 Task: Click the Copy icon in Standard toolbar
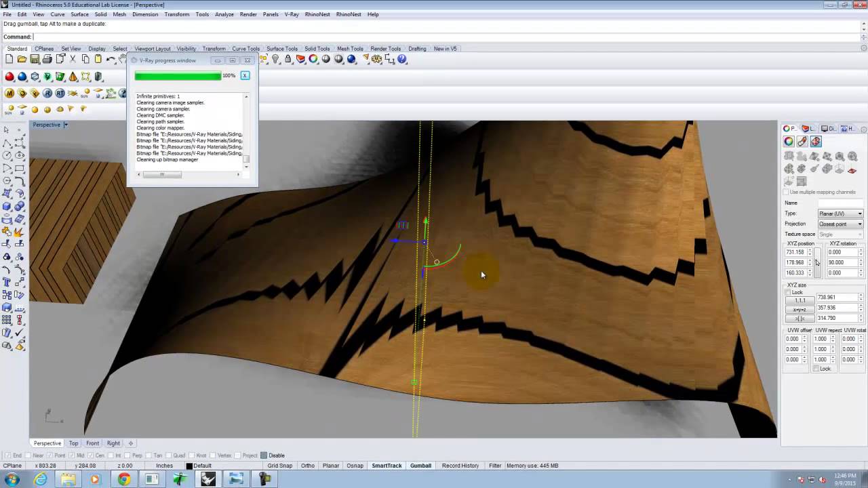click(85, 60)
